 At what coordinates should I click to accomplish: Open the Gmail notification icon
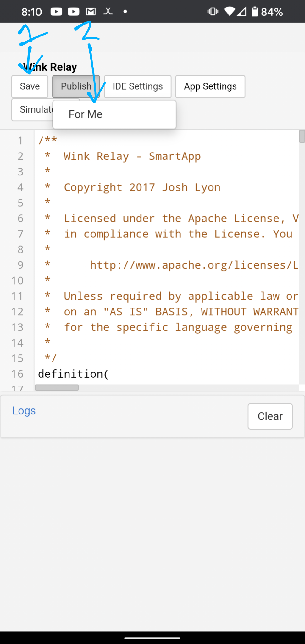click(x=91, y=12)
